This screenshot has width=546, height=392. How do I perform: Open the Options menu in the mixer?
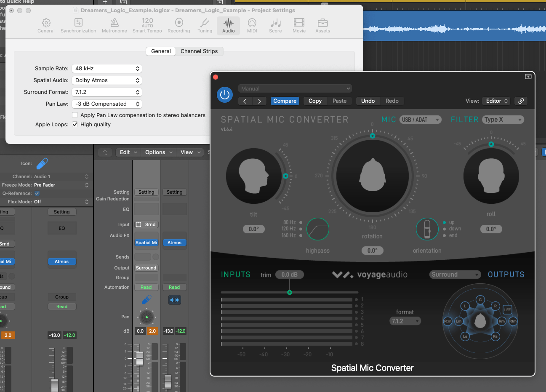(155, 152)
